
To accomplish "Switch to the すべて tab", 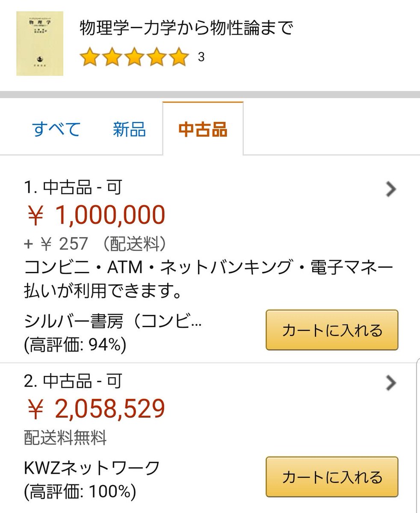I will (56, 129).
